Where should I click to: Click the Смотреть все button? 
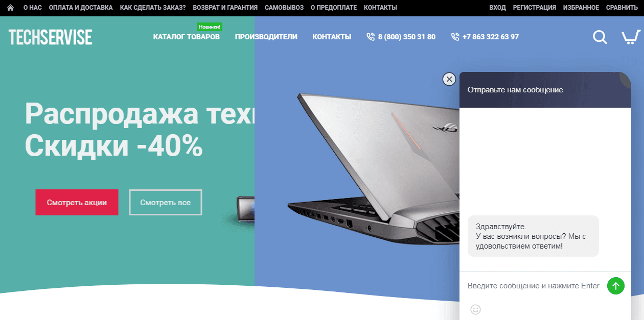[x=166, y=203]
